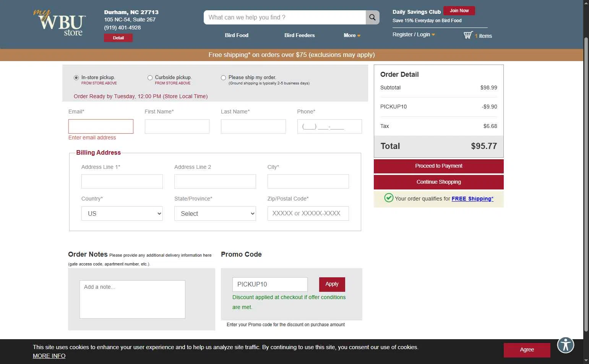
Task: Expand the More menu
Action: coord(352,35)
